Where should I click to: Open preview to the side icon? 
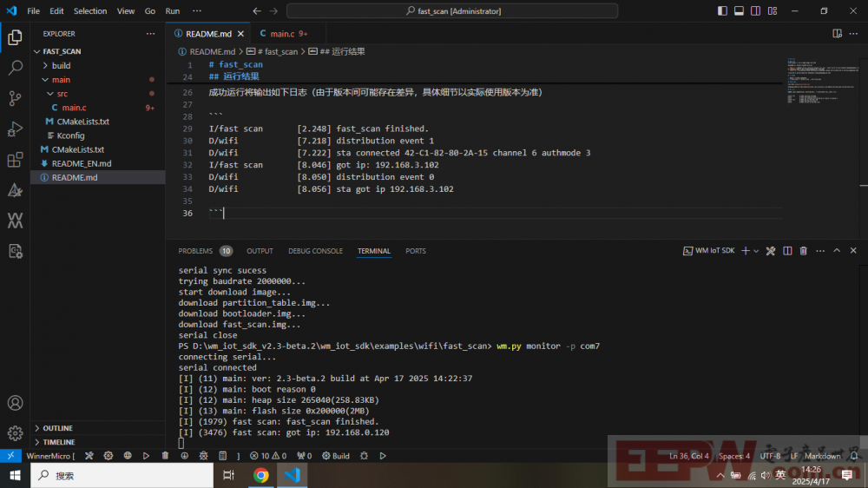(x=837, y=34)
